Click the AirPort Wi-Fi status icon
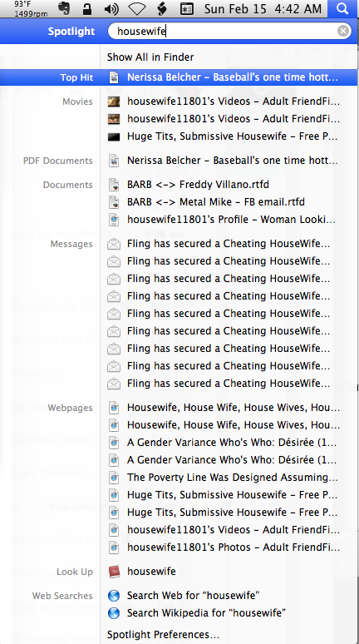Viewport: 359px width, 644px height. coord(138,8)
